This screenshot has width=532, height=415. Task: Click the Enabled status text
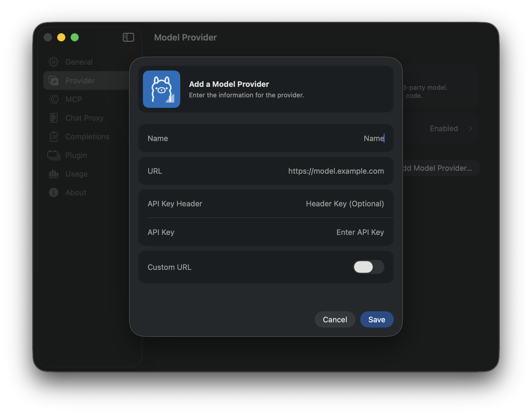[444, 129]
